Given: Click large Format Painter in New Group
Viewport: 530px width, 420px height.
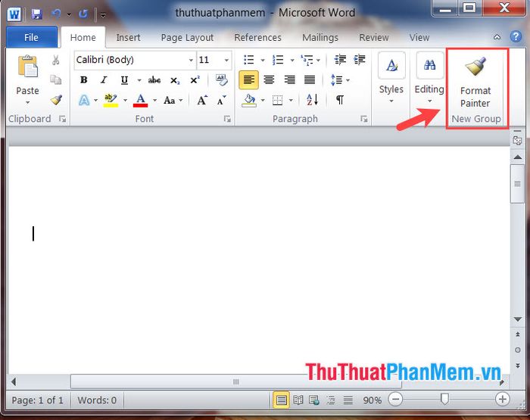Looking at the screenshot, I should 475,82.
